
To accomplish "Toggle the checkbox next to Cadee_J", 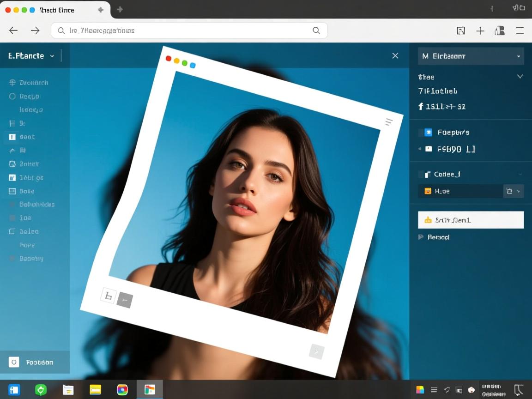I will click(421, 175).
